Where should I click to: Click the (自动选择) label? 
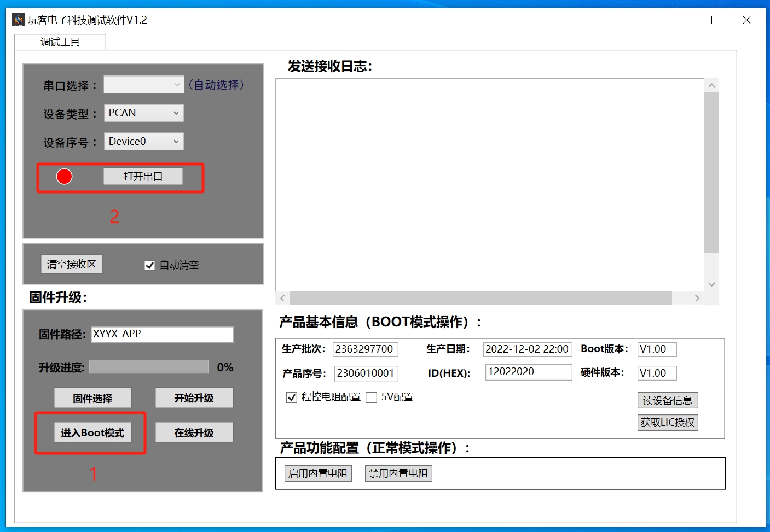216,85
